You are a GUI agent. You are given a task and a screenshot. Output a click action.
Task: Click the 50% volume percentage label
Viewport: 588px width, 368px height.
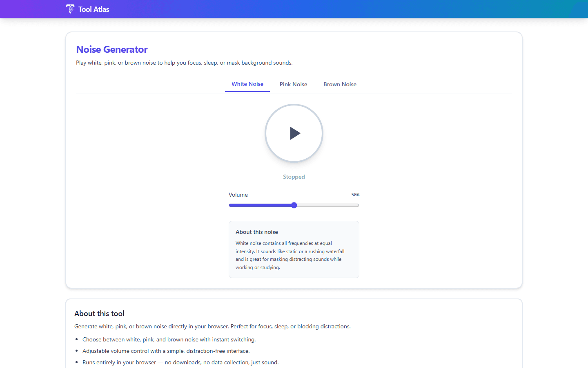coord(355,195)
